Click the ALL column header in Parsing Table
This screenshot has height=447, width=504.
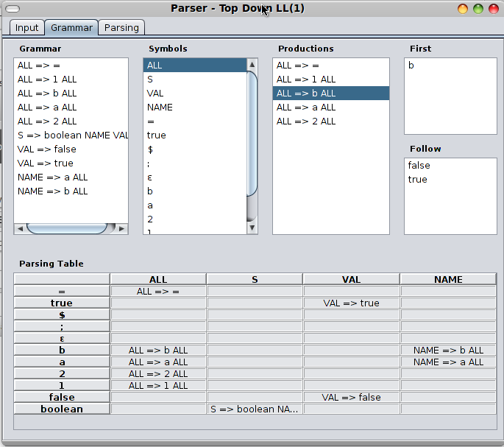pyautogui.click(x=158, y=279)
